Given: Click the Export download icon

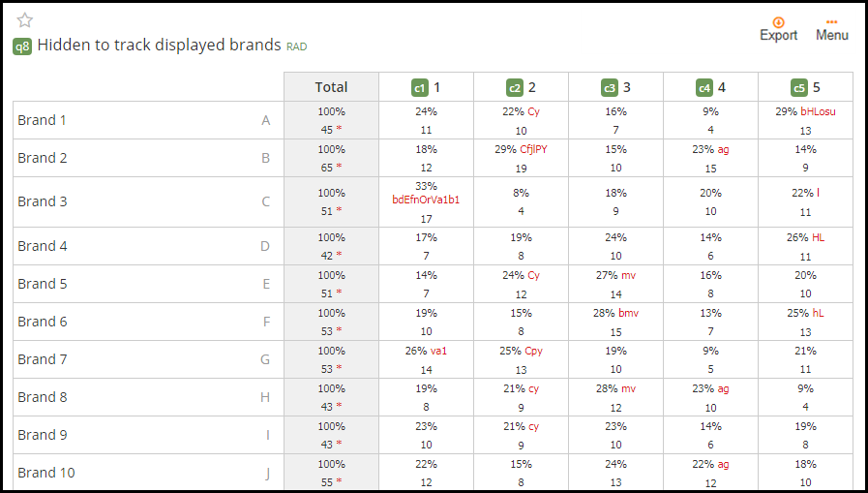Looking at the screenshot, I should pyautogui.click(x=778, y=22).
